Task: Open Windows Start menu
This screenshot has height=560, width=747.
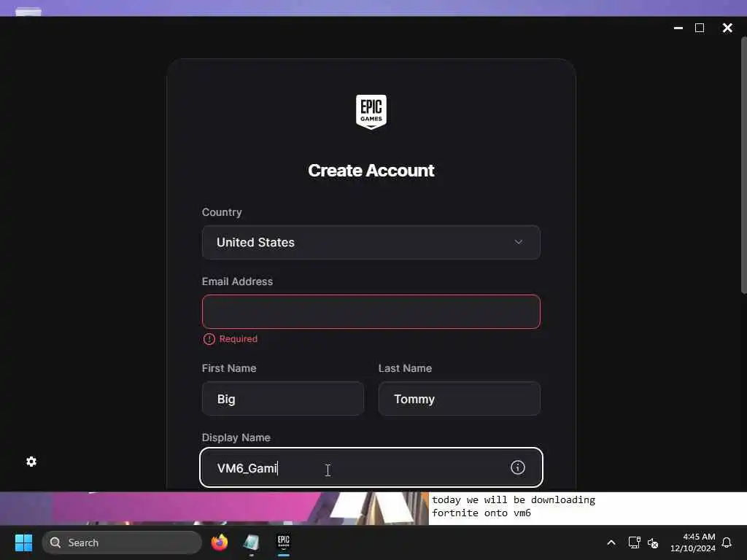Action: 23,542
